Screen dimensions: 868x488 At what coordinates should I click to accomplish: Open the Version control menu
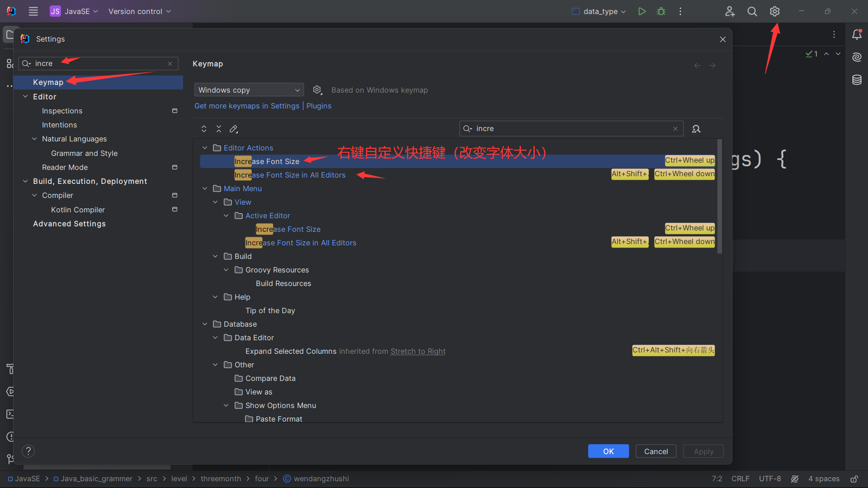(x=139, y=11)
